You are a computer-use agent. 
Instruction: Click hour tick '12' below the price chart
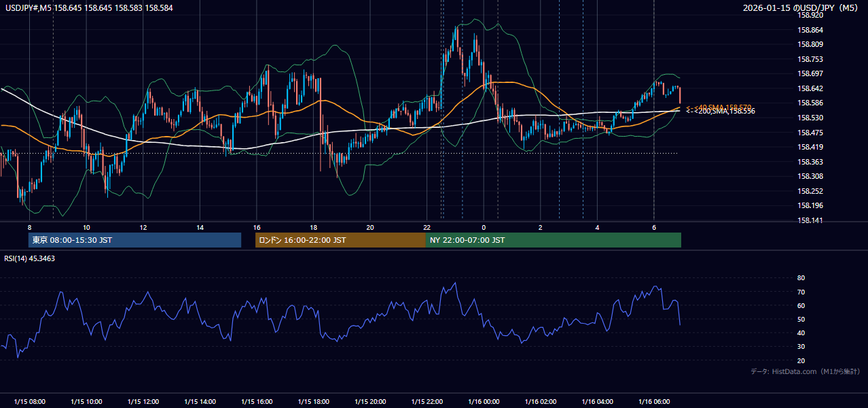coord(143,227)
